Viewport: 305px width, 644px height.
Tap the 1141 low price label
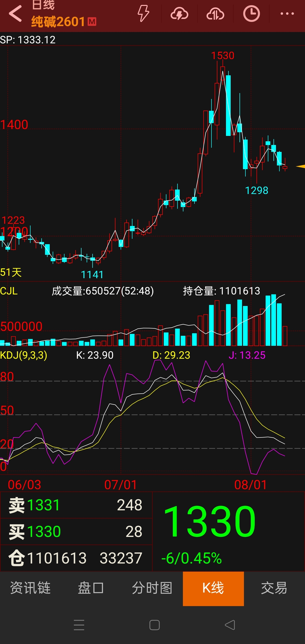click(x=92, y=275)
